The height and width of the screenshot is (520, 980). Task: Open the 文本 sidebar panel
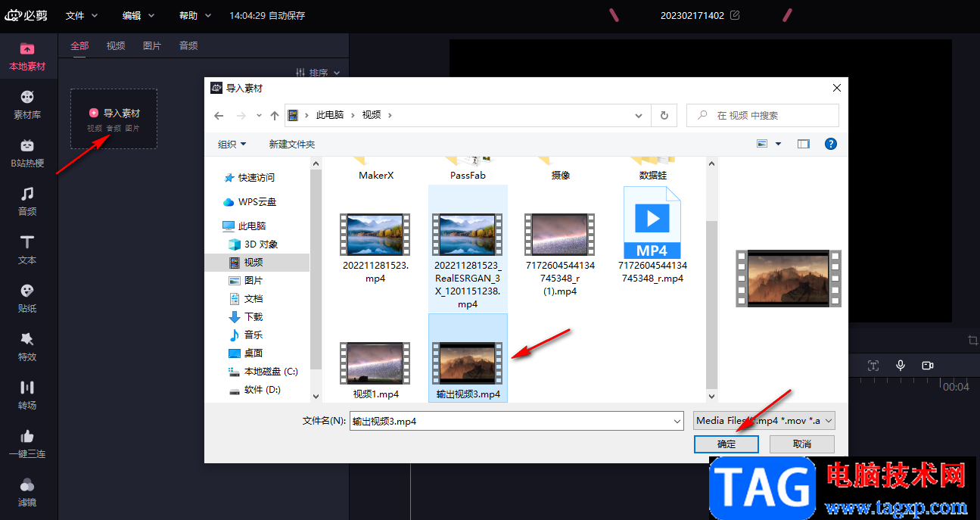pos(27,251)
